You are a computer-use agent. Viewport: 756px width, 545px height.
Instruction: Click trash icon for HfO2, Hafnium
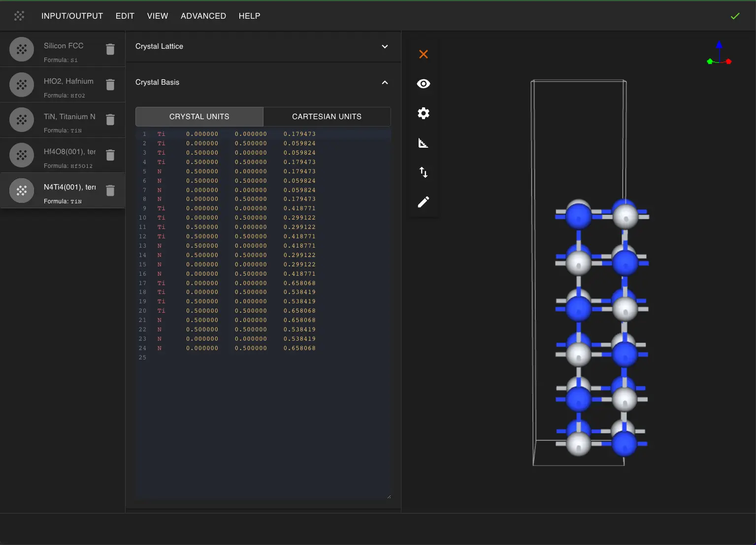pyautogui.click(x=110, y=85)
